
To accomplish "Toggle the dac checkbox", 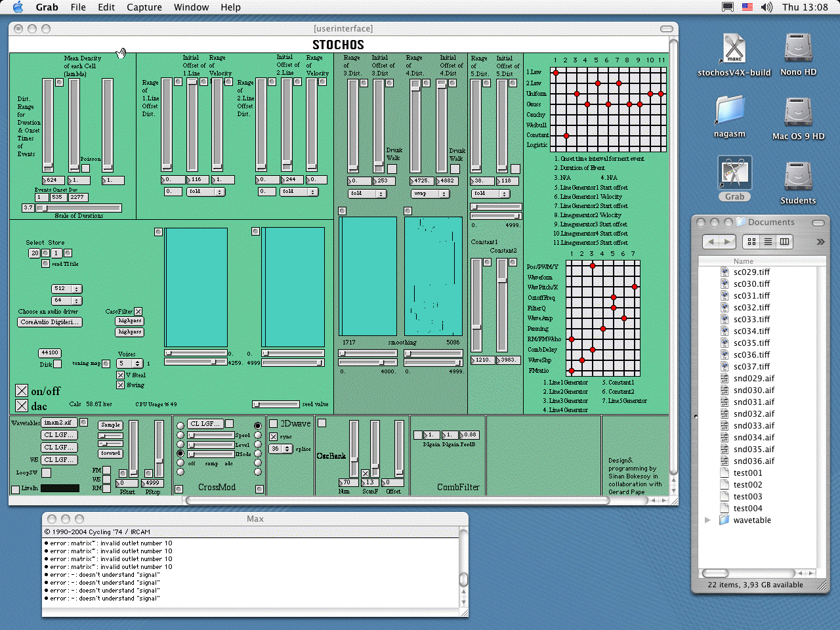I will pos(22,406).
